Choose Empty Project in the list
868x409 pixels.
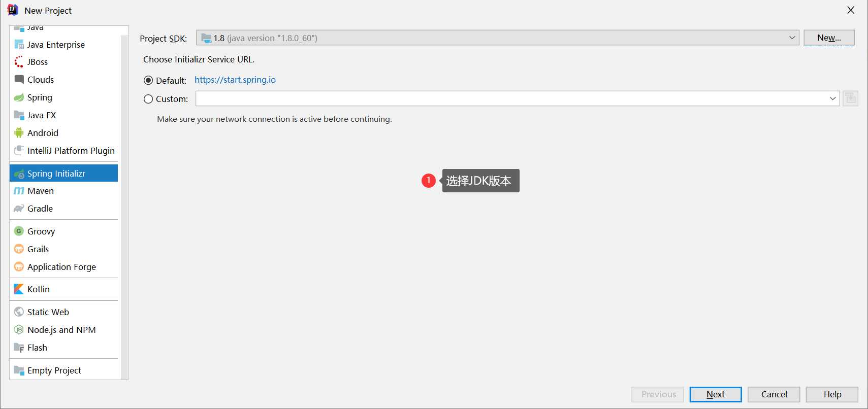(x=63, y=370)
